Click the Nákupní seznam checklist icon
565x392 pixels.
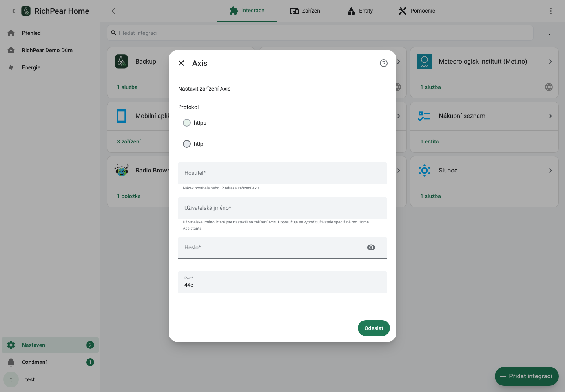coord(425,116)
